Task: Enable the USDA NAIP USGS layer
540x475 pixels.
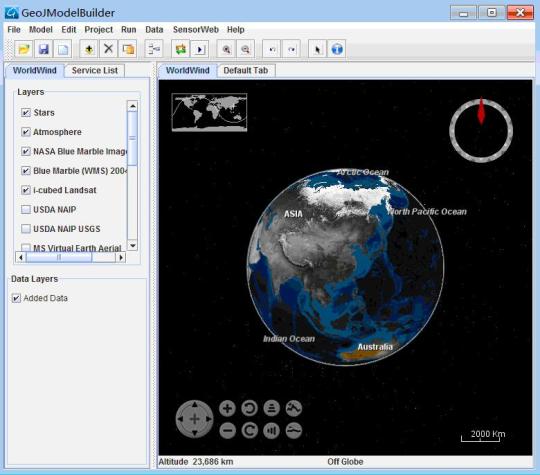Action: click(26, 229)
